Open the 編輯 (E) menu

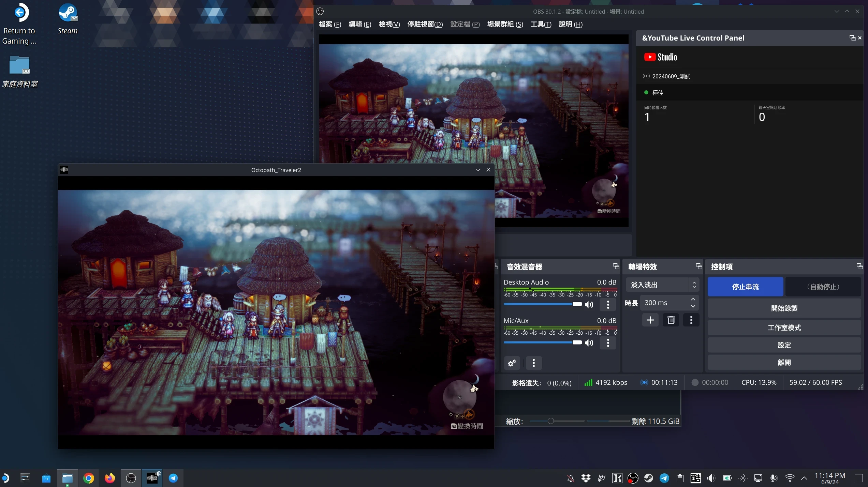coord(360,24)
